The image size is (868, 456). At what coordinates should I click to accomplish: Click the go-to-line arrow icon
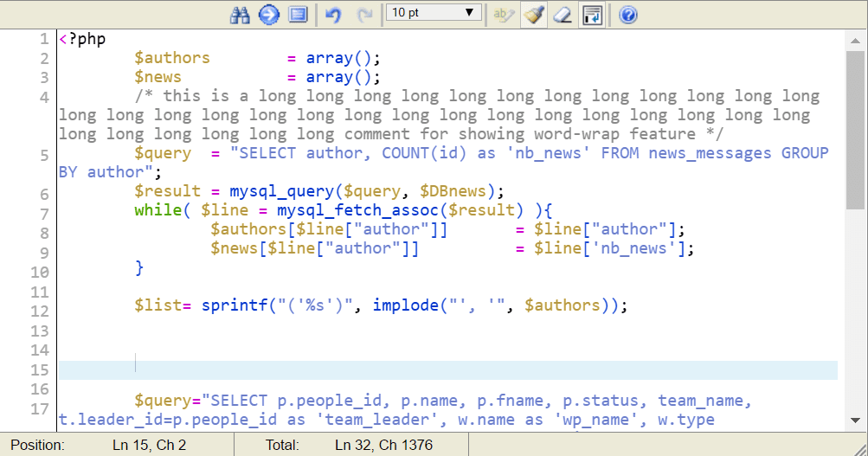pyautogui.click(x=269, y=15)
